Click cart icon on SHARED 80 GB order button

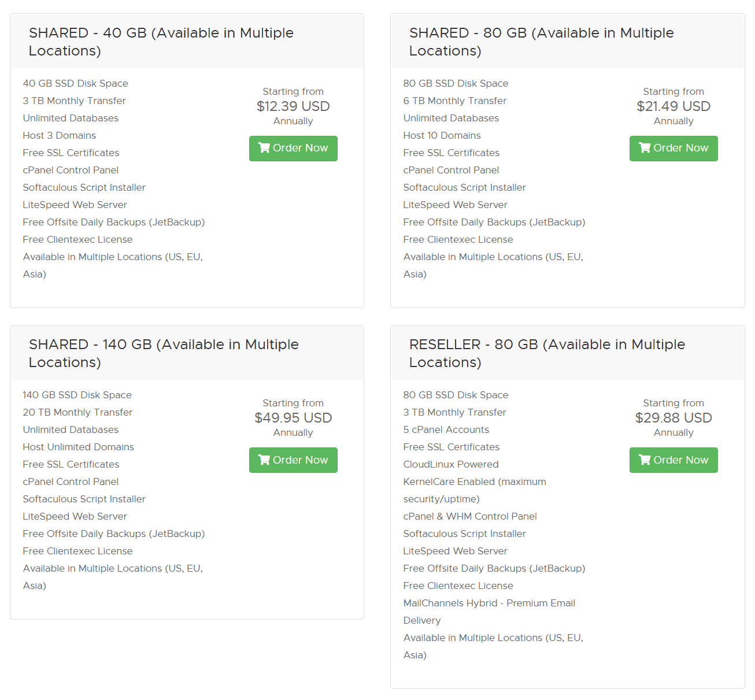click(645, 148)
